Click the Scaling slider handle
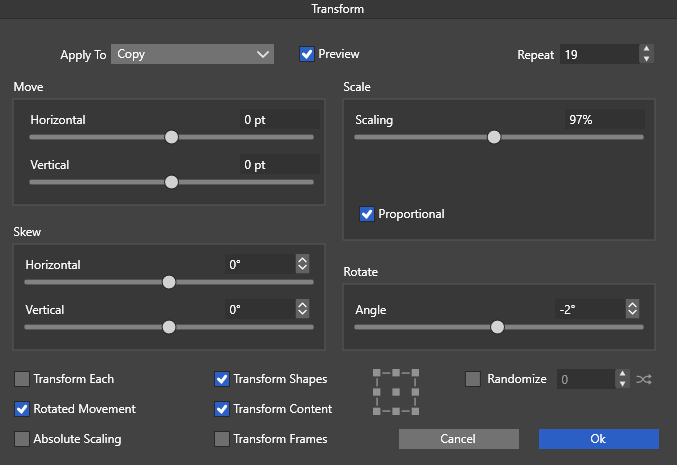677x465 pixels. 493,137
